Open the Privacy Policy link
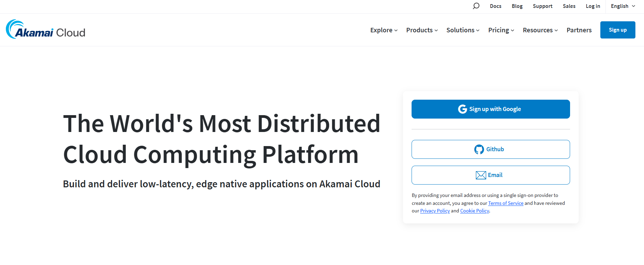 (x=435, y=211)
